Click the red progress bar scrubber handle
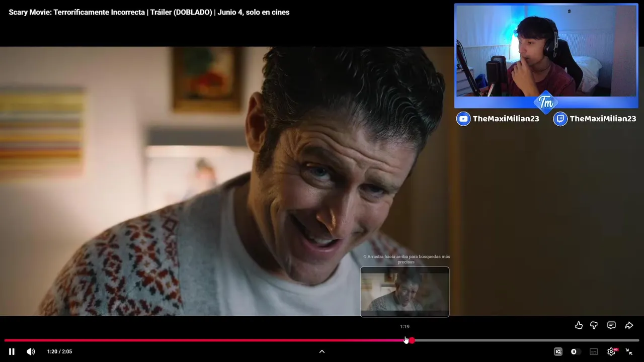This screenshot has width=644, height=362. [412, 340]
